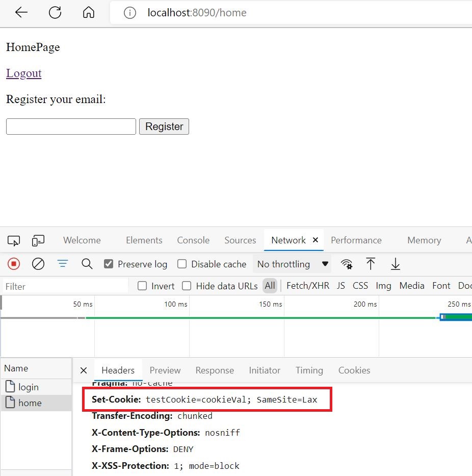Switch to the Elements tab
The height and width of the screenshot is (476, 472).
click(144, 240)
